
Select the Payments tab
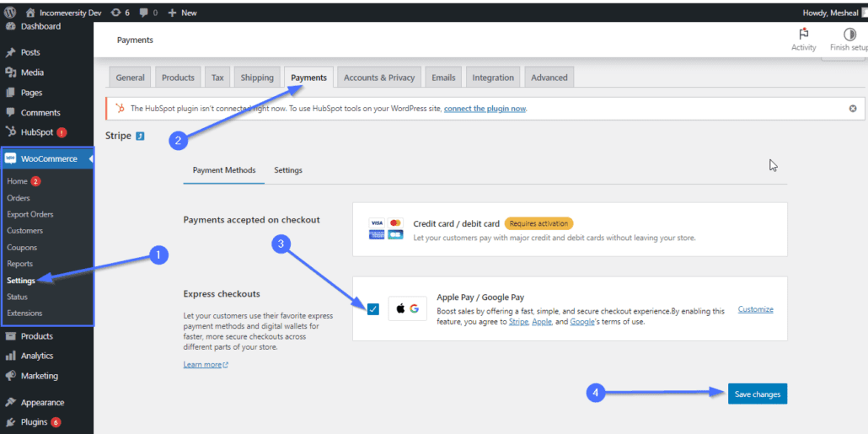[x=309, y=78]
